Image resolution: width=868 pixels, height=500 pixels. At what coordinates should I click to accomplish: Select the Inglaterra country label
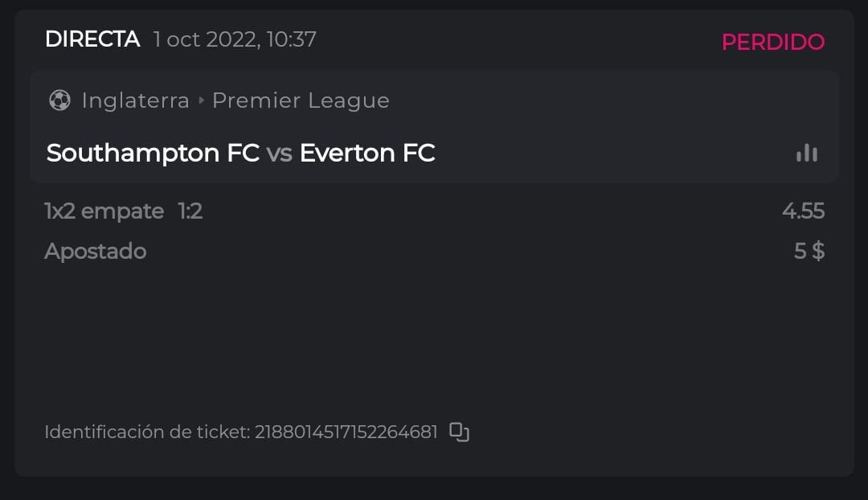[x=135, y=100]
